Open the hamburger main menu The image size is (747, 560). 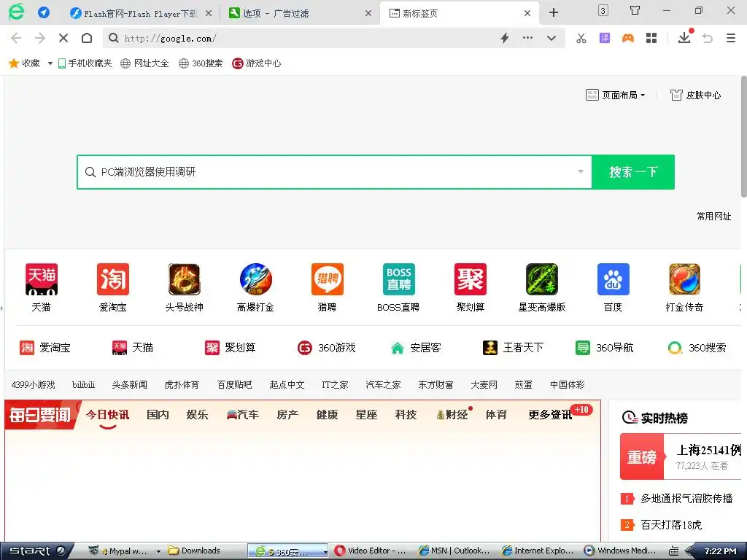[731, 38]
